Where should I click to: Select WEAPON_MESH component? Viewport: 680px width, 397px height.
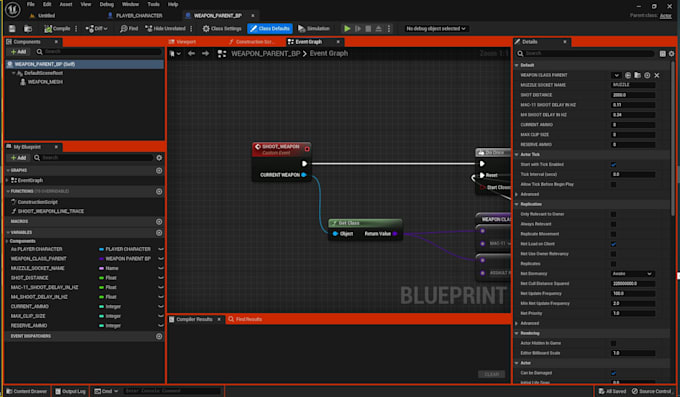click(45, 82)
